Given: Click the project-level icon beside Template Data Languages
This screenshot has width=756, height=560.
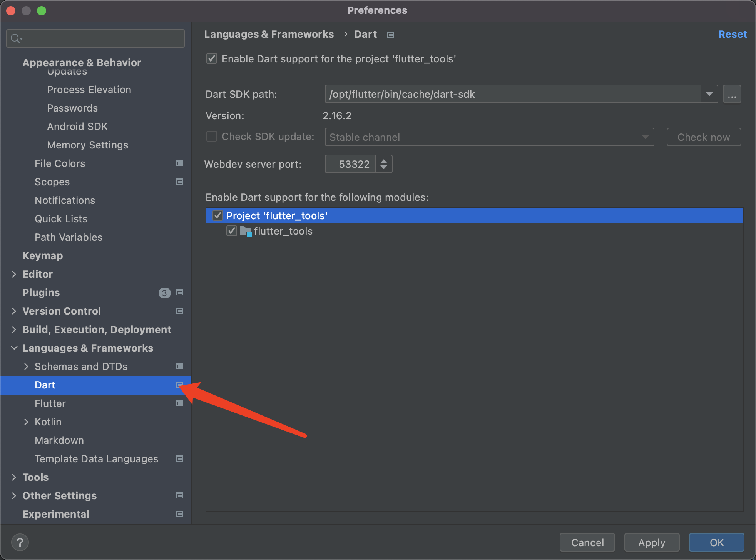Looking at the screenshot, I should [x=179, y=458].
